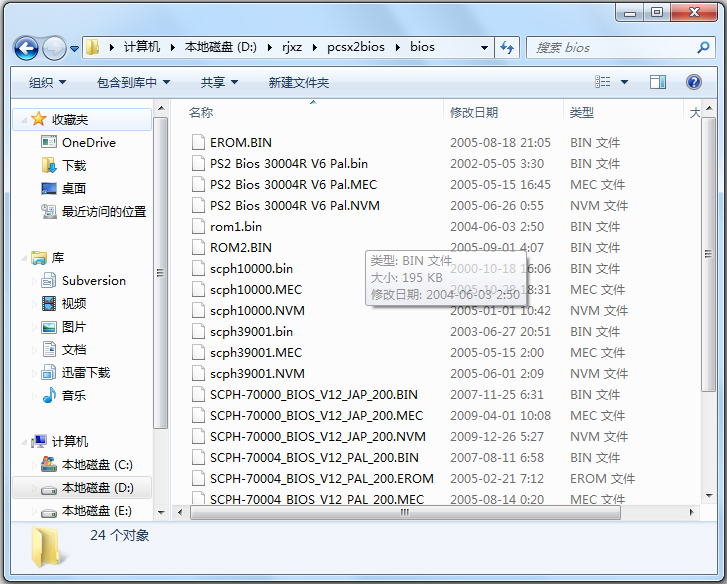Screen dimensions: 727x584
Task: Click the horizontal scroll right arrow
Action: [x=691, y=512]
